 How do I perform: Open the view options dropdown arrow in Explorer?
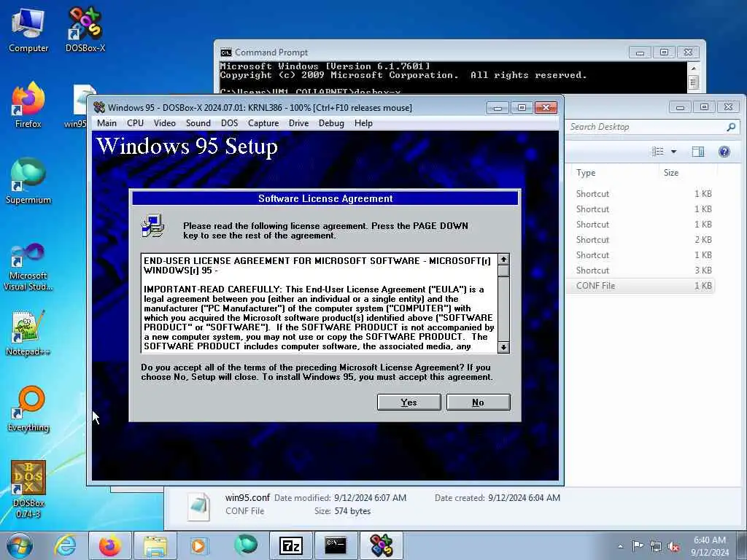pyautogui.click(x=673, y=152)
